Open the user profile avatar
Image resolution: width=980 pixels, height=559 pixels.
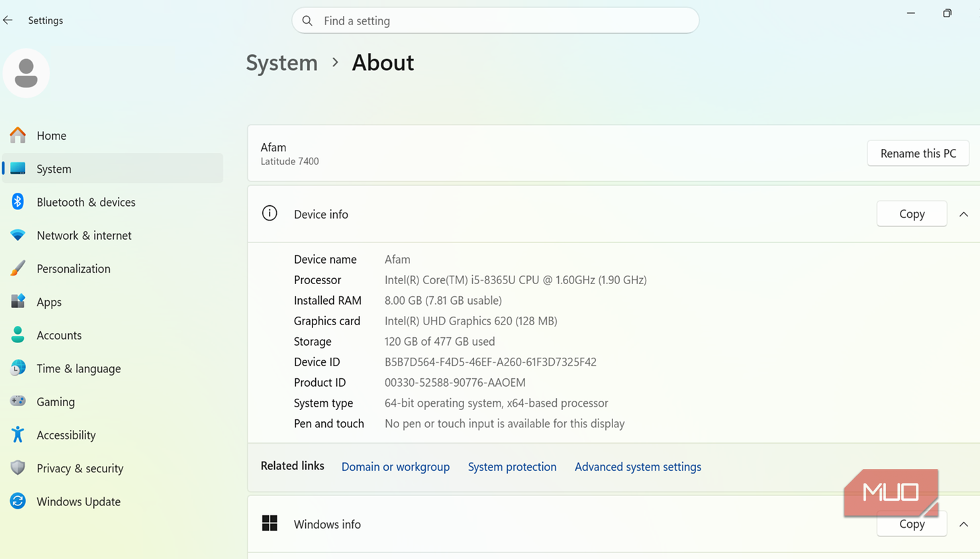[26, 73]
